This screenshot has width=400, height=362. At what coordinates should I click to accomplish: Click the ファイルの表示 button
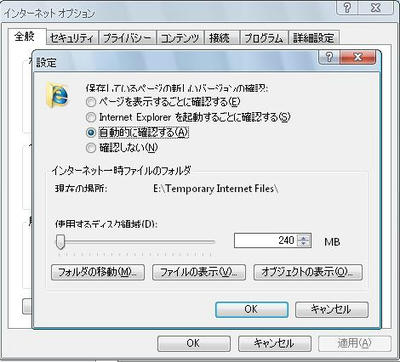(199, 272)
